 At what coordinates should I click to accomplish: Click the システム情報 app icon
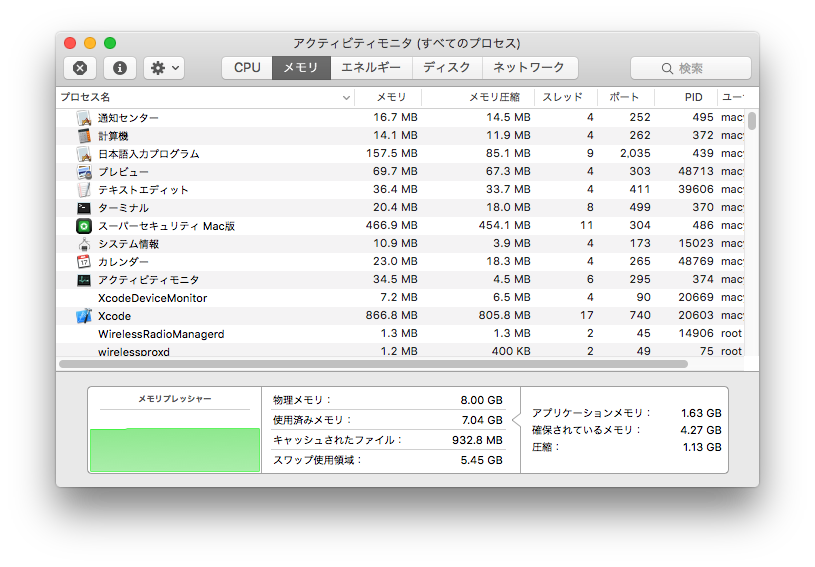point(84,244)
